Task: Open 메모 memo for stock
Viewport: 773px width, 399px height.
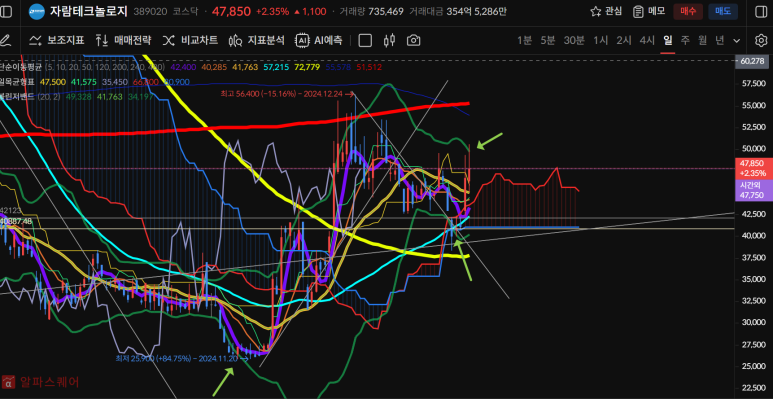Action: coord(649,11)
